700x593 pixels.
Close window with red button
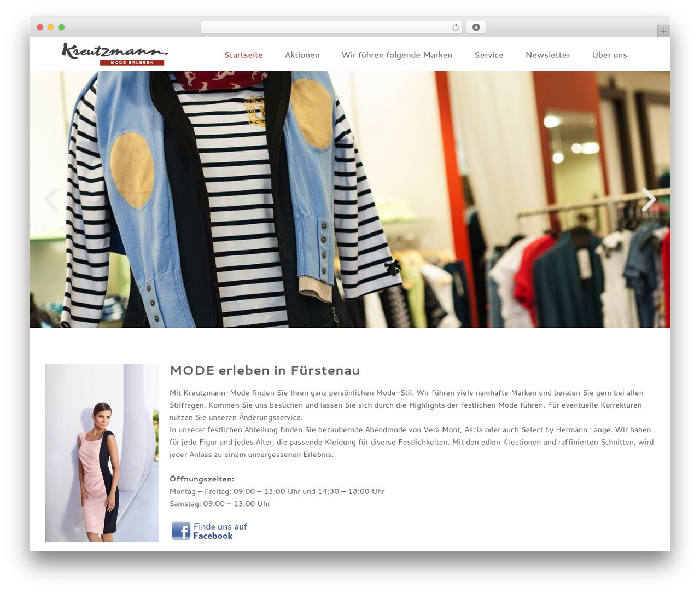[40, 27]
